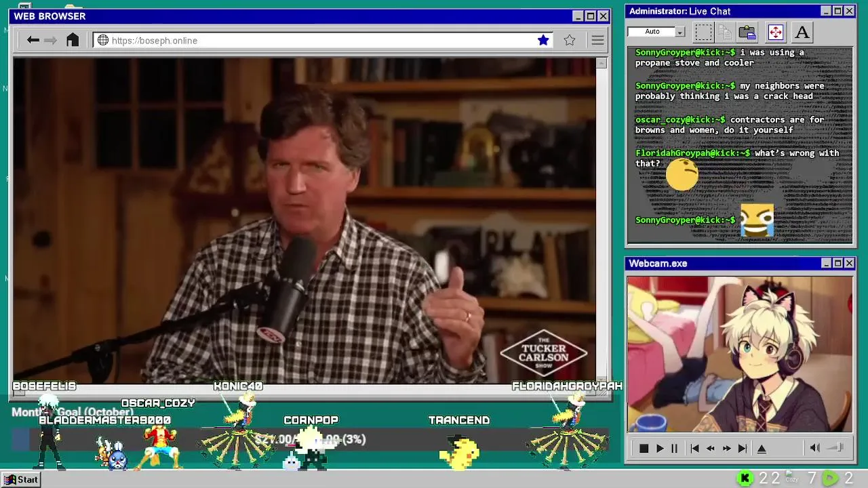The width and height of the screenshot is (868, 488).
Task: Click the FLORIDAHGROYPAH name label
Action: [x=567, y=386]
